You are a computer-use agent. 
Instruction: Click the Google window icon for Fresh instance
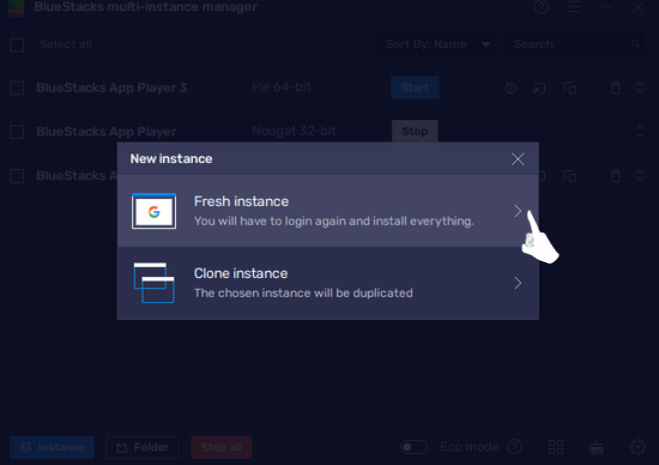(154, 211)
